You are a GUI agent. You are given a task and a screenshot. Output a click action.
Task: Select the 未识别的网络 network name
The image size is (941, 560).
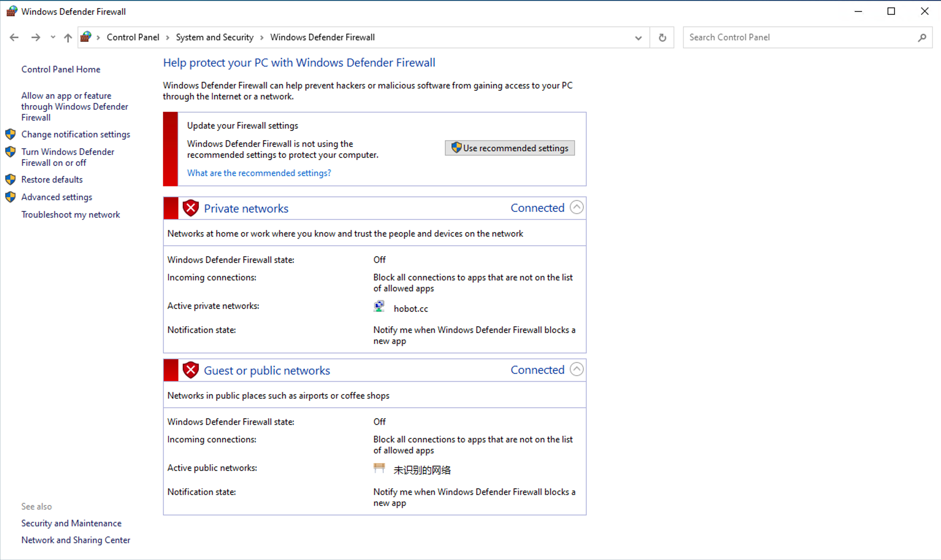pos(422,470)
